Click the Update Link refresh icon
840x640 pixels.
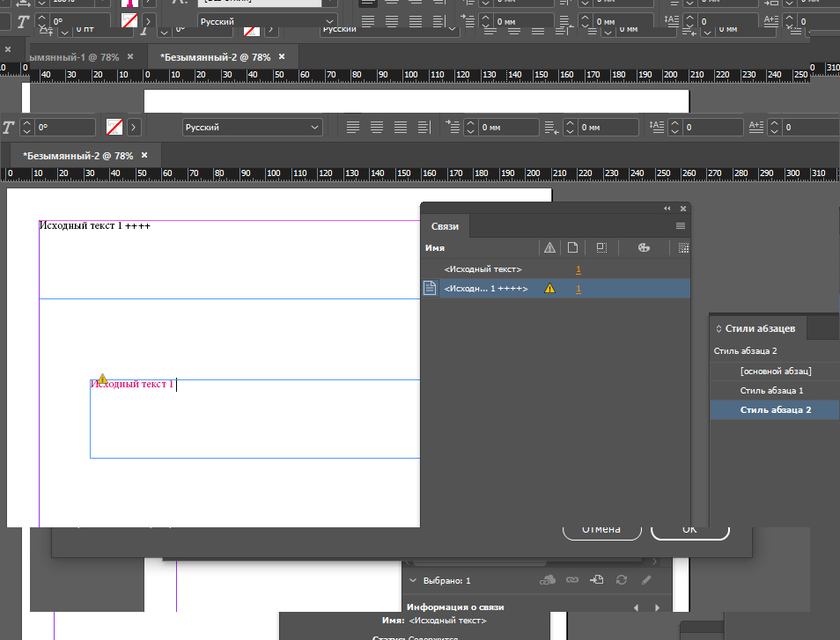pos(622,580)
